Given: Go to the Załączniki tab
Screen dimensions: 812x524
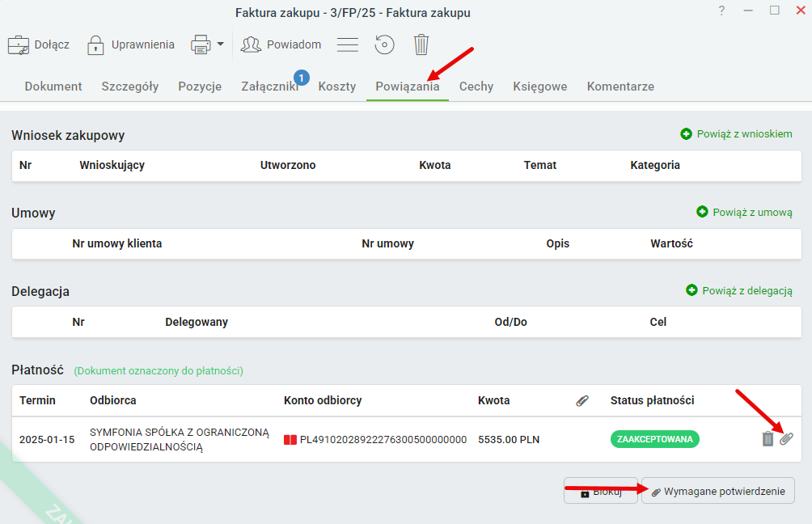Looking at the screenshot, I should (270, 87).
